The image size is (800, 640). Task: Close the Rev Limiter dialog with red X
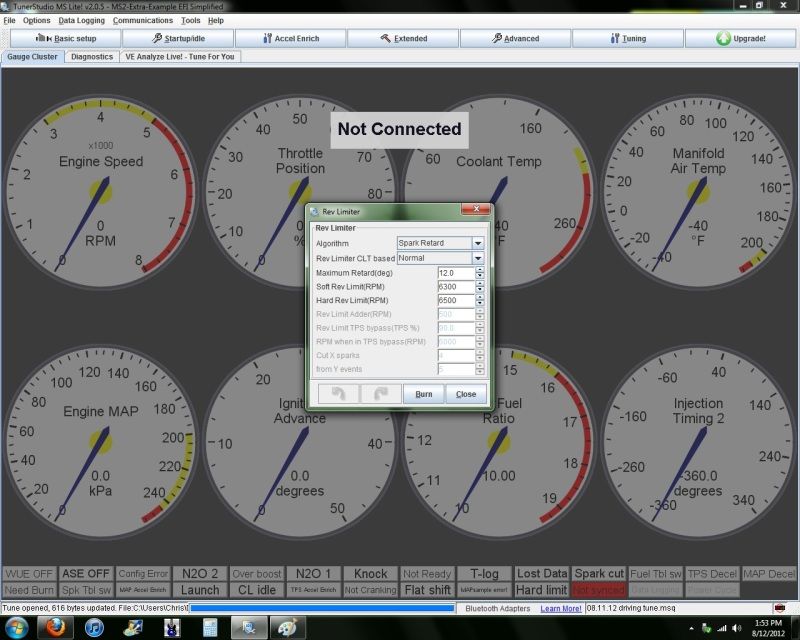[476, 209]
